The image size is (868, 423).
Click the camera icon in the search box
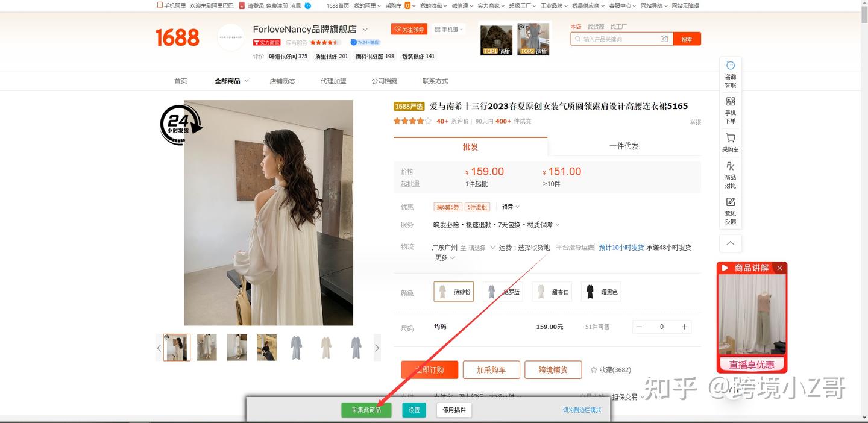[x=664, y=38]
